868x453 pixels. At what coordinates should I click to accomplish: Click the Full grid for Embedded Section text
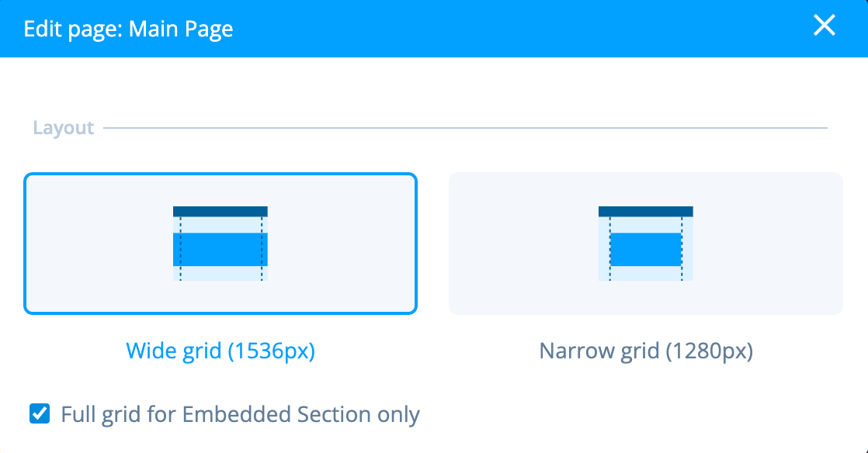coord(240,414)
